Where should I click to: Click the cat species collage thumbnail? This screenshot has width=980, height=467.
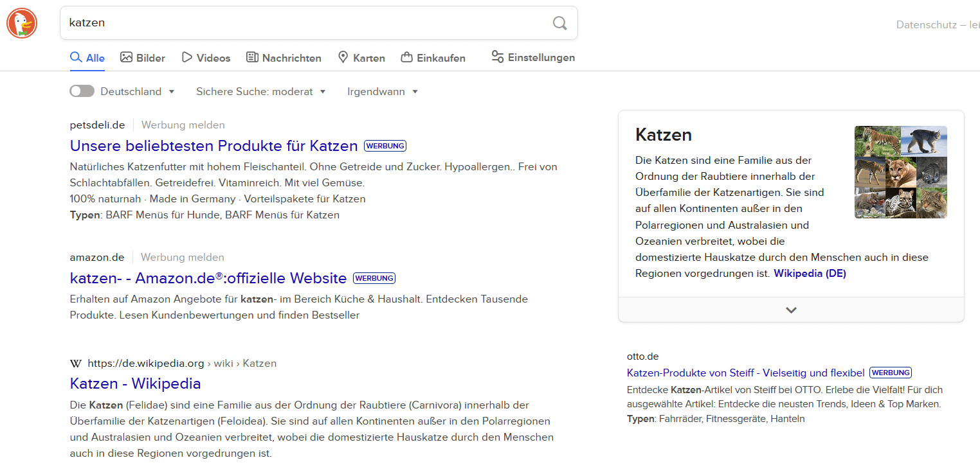901,172
